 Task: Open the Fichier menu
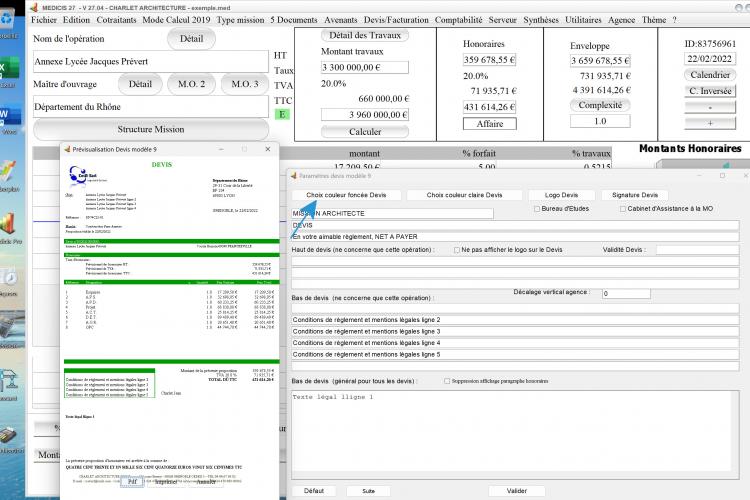coord(44,20)
